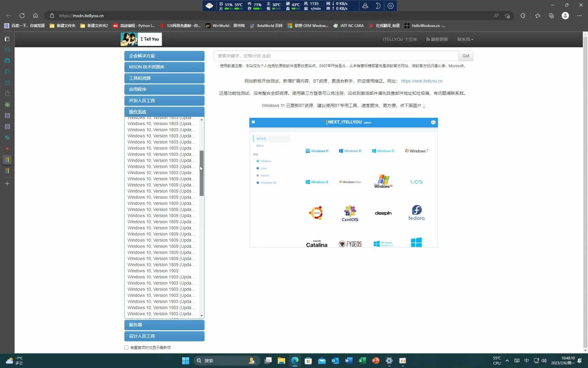Select Windows 10, Version 1903 in the list
This screenshot has height=368, width=588.
pos(153,271)
